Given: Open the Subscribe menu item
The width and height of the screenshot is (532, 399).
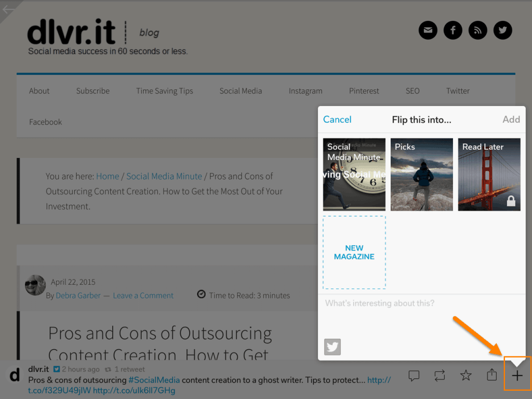Looking at the screenshot, I should coord(92,91).
